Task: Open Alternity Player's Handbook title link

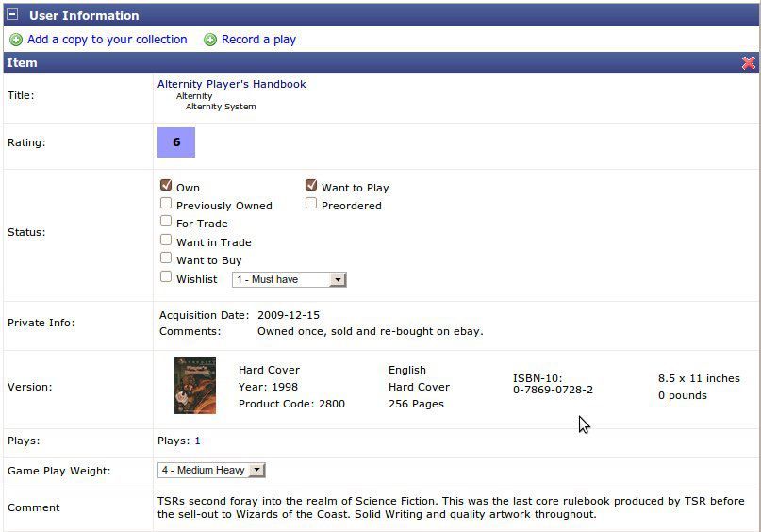Action: click(231, 84)
